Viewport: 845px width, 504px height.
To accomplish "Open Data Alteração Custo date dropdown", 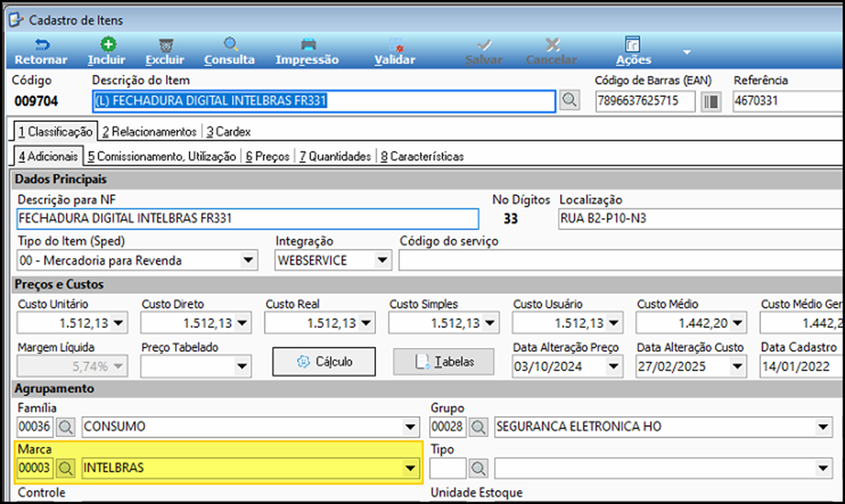I will (x=738, y=366).
